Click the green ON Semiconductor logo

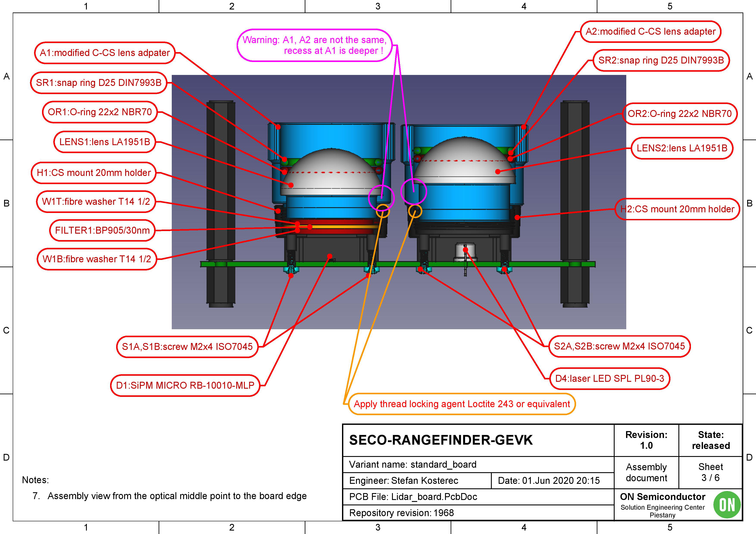tap(727, 504)
